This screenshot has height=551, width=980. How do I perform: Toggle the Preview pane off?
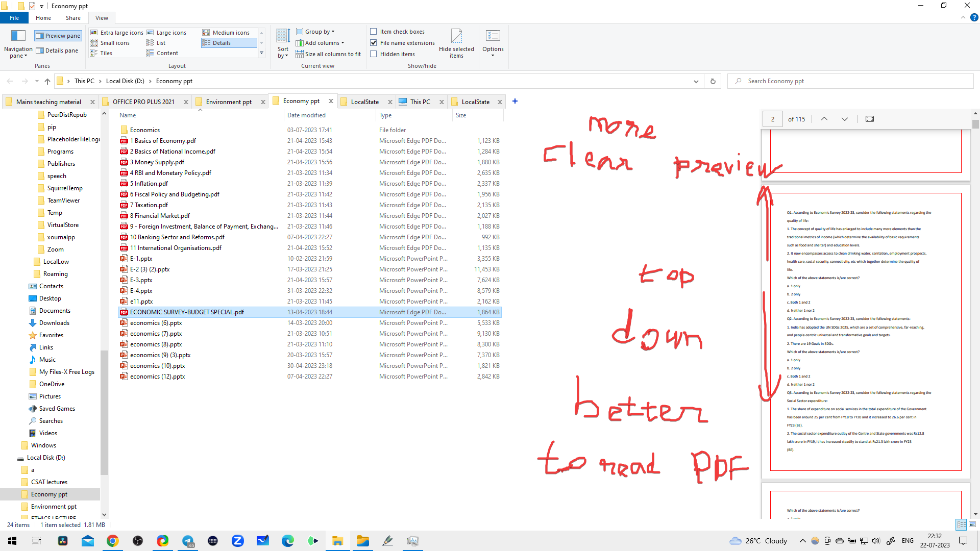pyautogui.click(x=58, y=36)
